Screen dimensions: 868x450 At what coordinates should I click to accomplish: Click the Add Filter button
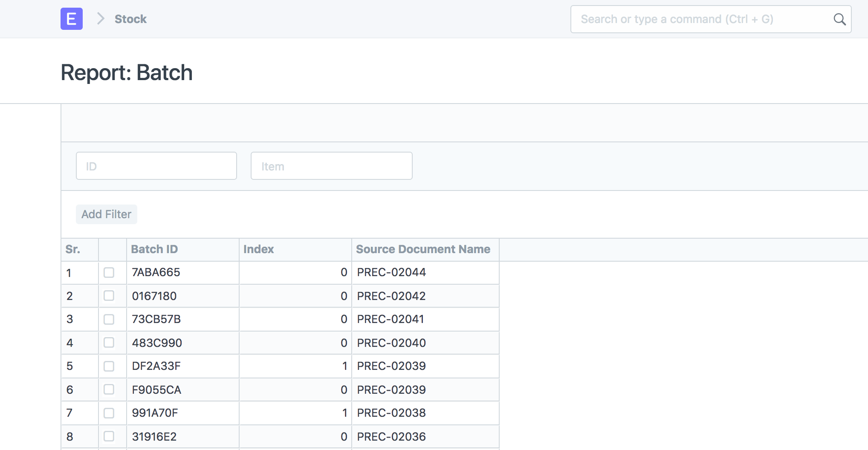tap(106, 214)
